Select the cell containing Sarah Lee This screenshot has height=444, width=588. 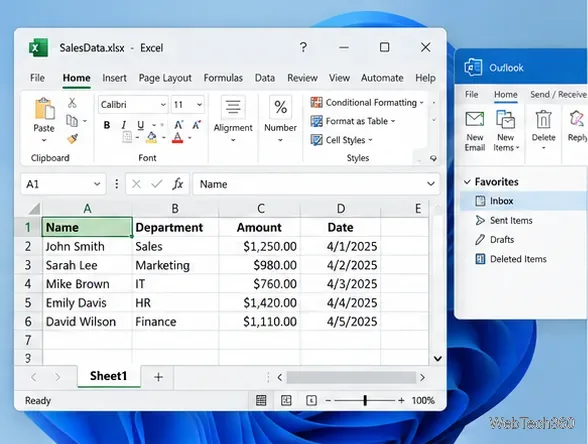[87, 265]
